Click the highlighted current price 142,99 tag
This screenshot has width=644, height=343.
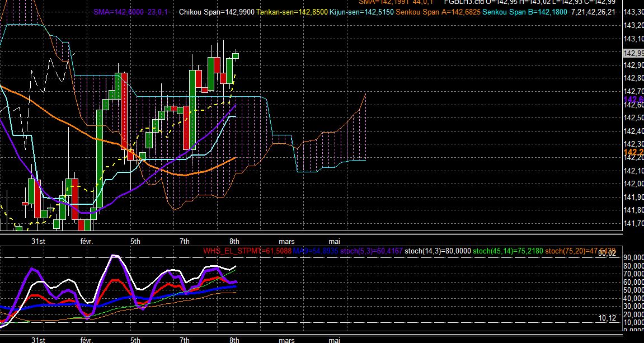pos(634,53)
